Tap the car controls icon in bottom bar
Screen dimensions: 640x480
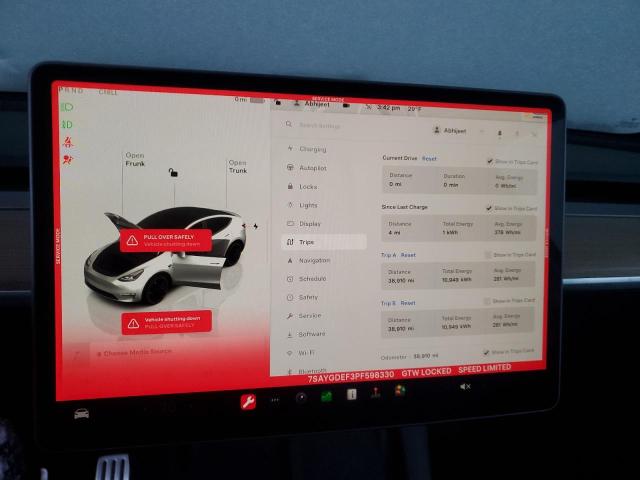point(82,413)
